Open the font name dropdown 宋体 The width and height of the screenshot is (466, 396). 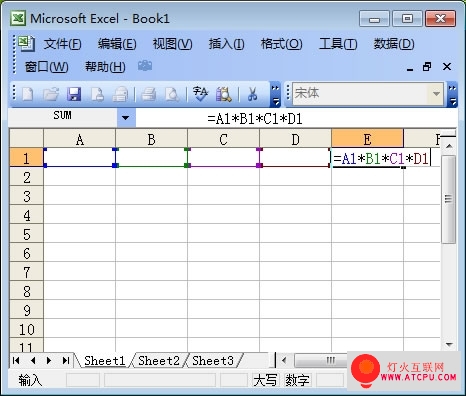436,94
